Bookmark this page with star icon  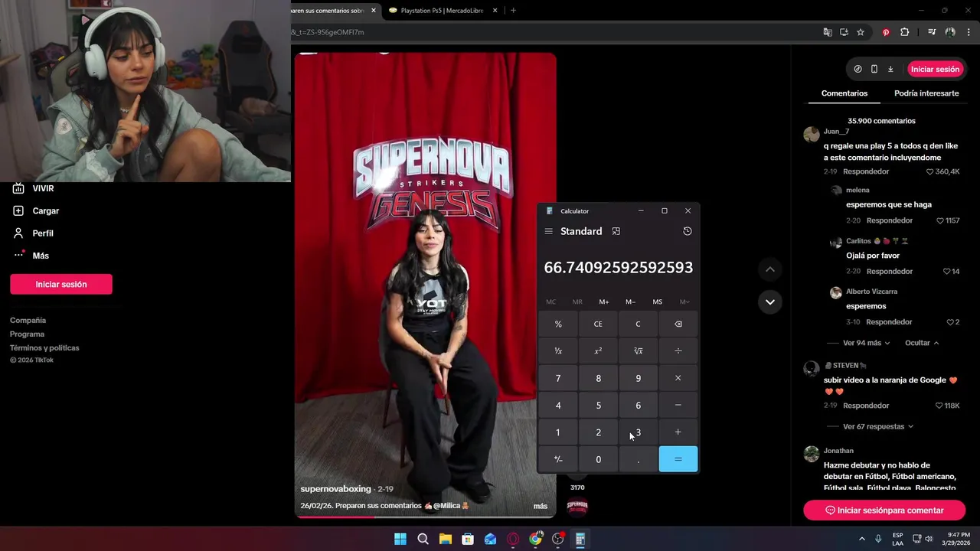pyautogui.click(x=861, y=32)
